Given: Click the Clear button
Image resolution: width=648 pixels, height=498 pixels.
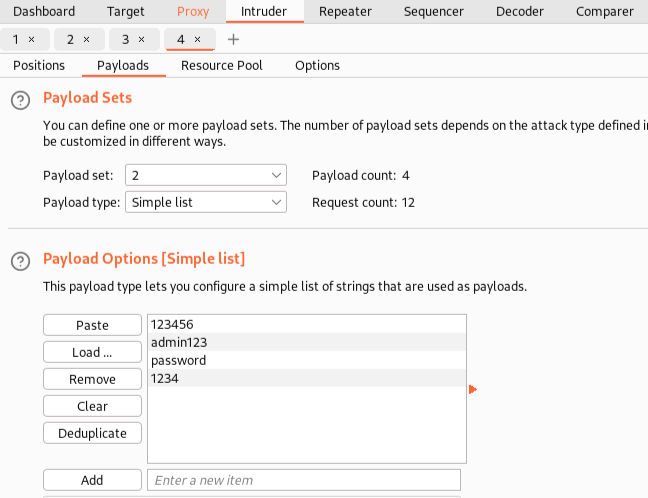Looking at the screenshot, I should [x=93, y=406].
